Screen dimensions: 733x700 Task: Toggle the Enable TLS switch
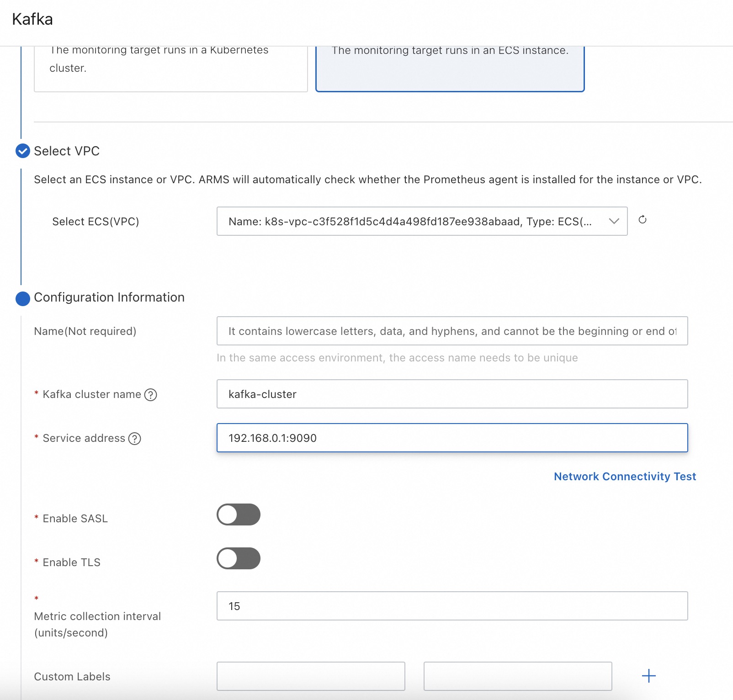pyautogui.click(x=238, y=558)
